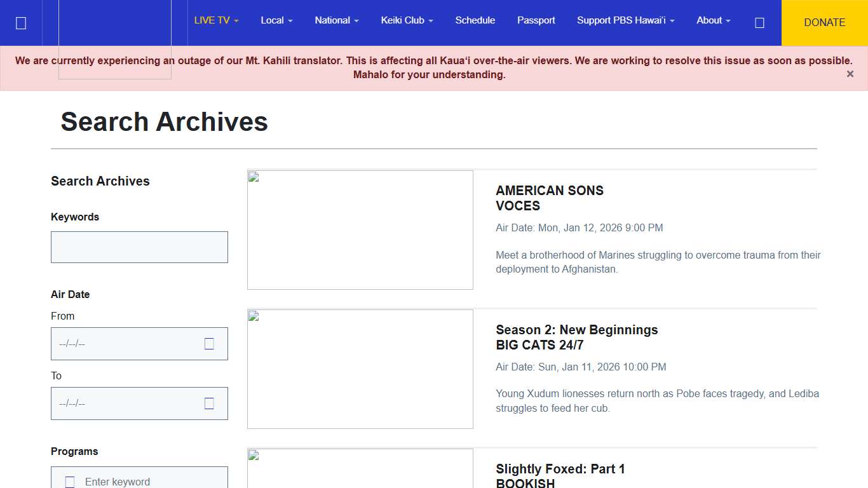This screenshot has width=868, height=488.
Task: Expand the Local dropdown menu
Action: click(x=276, y=20)
